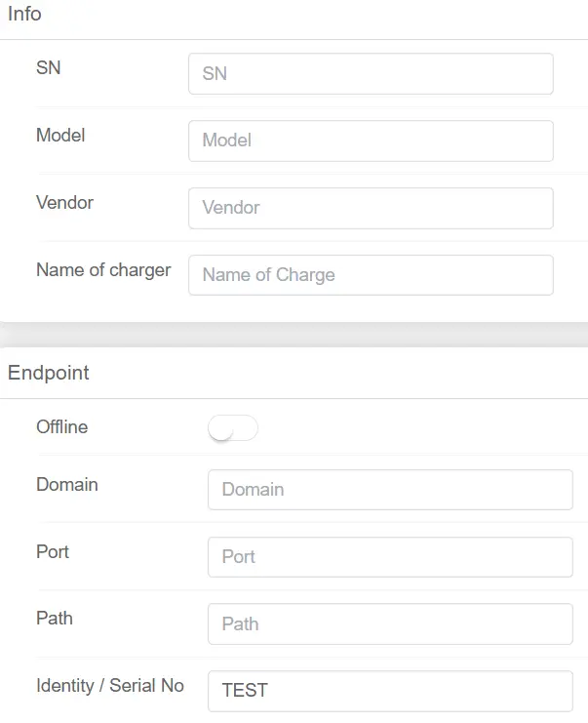Select the Path text field
The image size is (588, 723).
pyautogui.click(x=390, y=624)
